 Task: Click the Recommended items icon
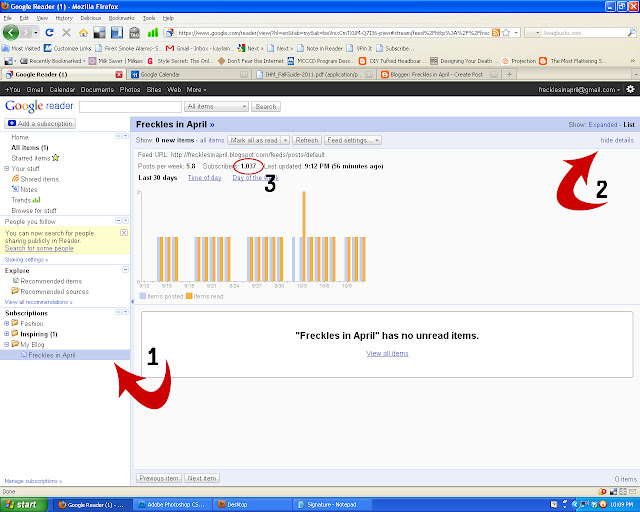point(16,280)
